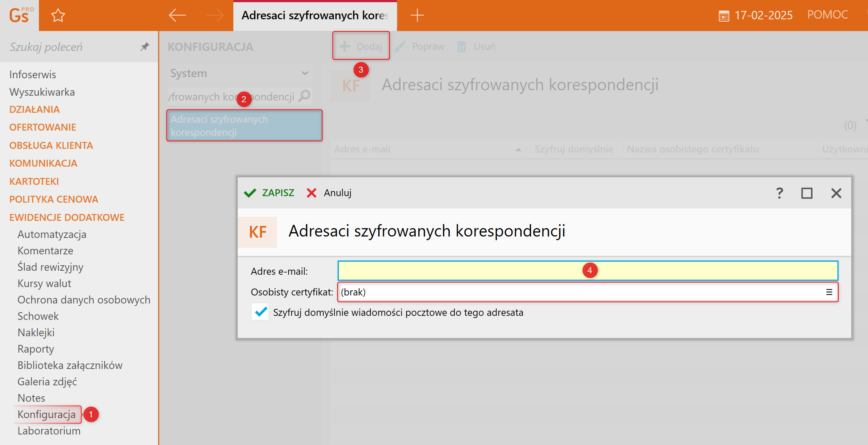Select the KOMUNIKACJA menu section
The image size is (868, 445).
coord(43,163)
